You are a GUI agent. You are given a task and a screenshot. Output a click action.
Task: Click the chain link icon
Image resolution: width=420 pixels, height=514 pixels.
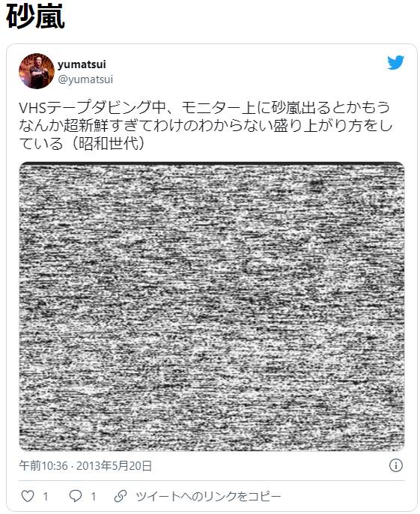tap(121, 496)
